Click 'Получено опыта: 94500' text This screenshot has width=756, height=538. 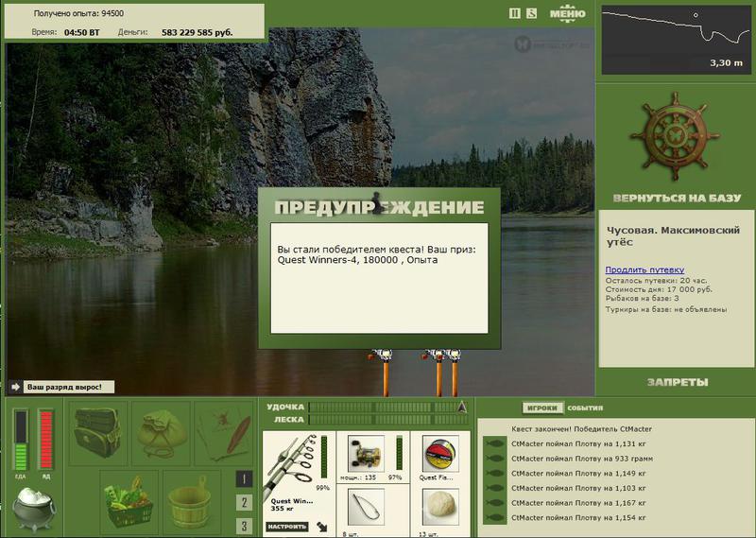pos(78,13)
